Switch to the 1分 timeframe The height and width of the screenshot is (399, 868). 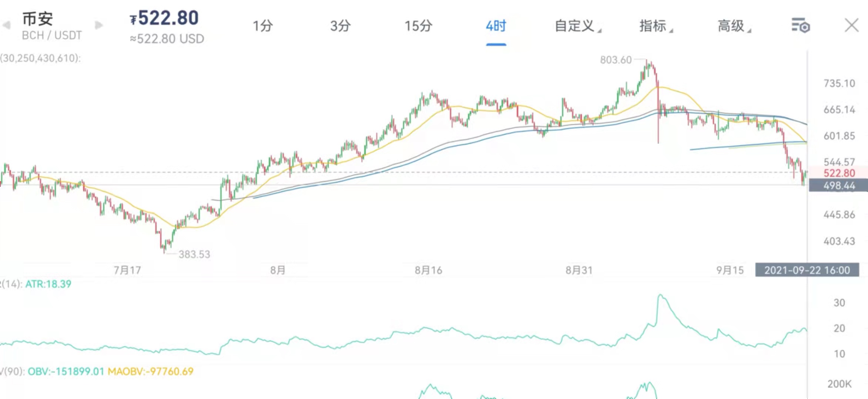point(262,26)
